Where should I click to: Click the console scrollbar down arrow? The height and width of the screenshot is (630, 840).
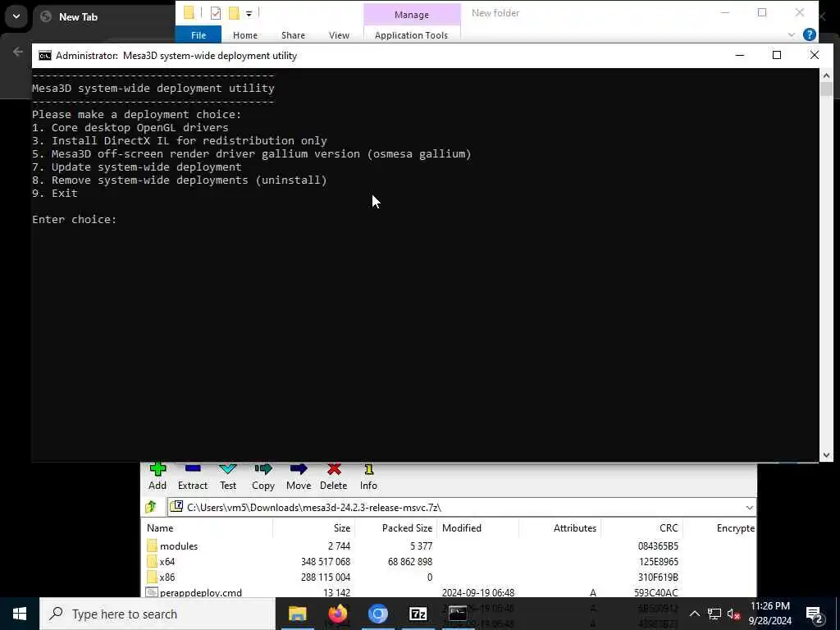click(x=826, y=455)
